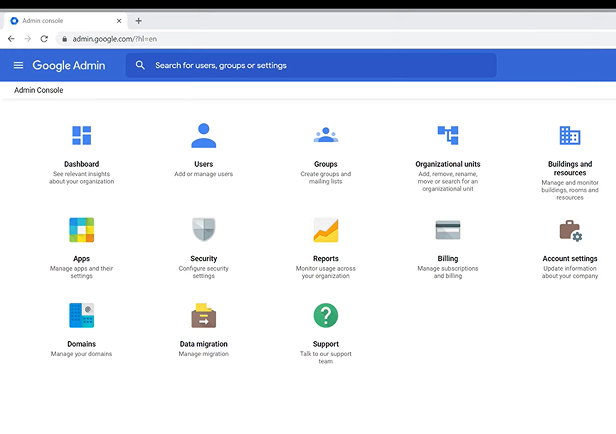The height and width of the screenshot is (434, 616).
Task: Click the Apps grid icon
Action: (81, 230)
